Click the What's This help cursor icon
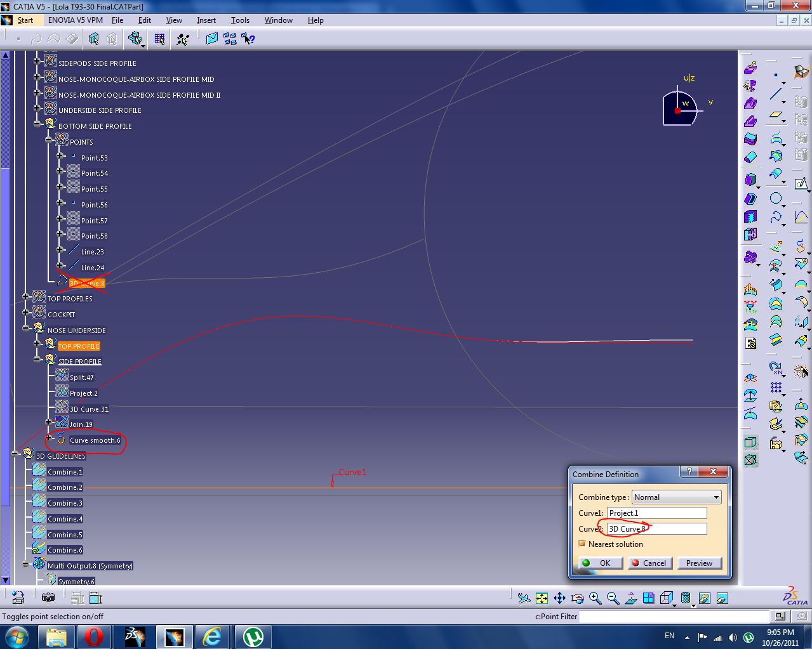Screen dimensions: 812x649 (x=248, y=39)
